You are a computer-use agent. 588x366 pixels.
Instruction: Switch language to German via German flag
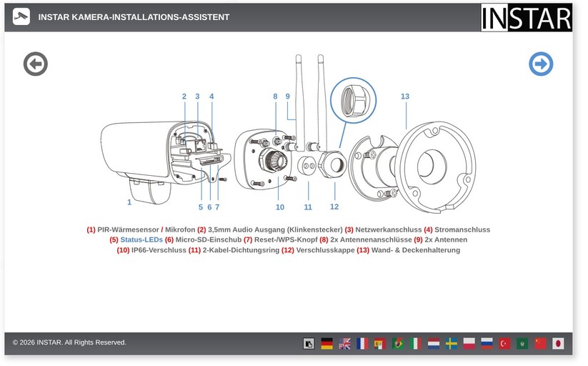point(327,343)
